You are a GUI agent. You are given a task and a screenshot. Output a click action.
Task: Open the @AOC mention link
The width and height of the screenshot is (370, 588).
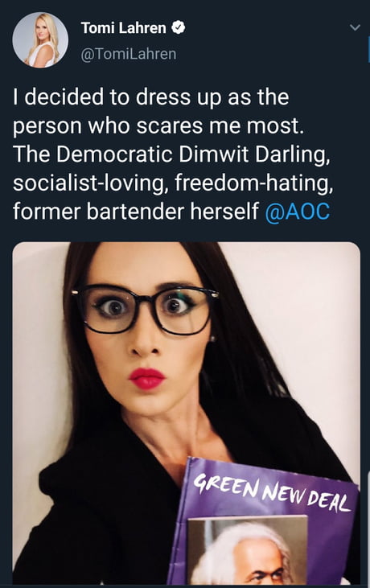298,212
